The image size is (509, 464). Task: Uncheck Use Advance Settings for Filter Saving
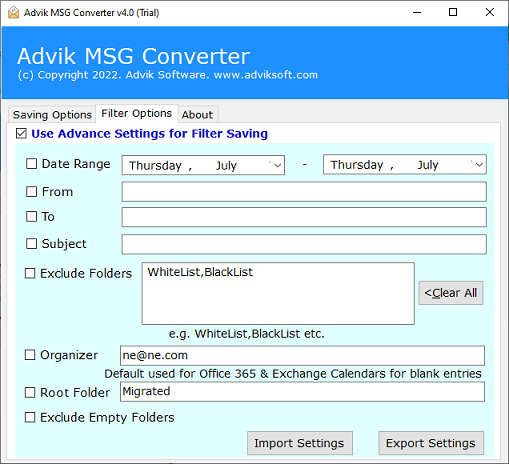pos(21,134)
